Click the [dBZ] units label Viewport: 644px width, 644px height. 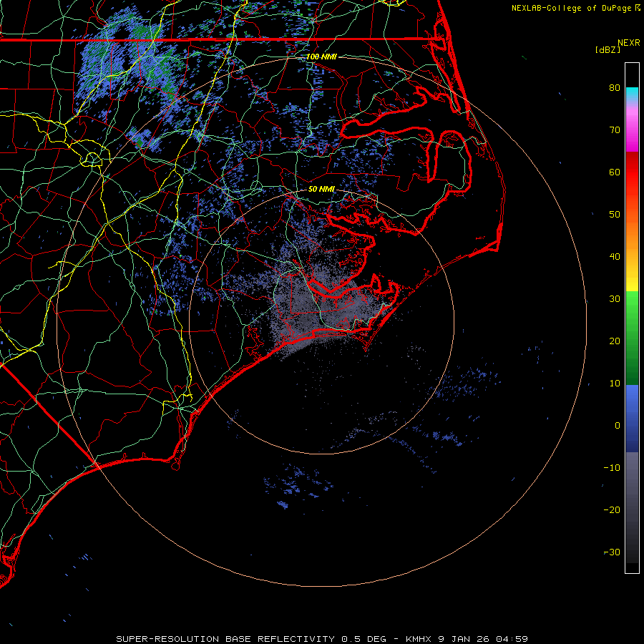pyautogui.click(x=608, y=50)
